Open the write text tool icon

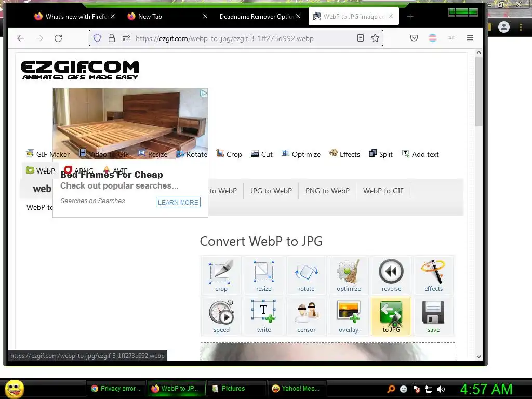[x=263, y=316]
